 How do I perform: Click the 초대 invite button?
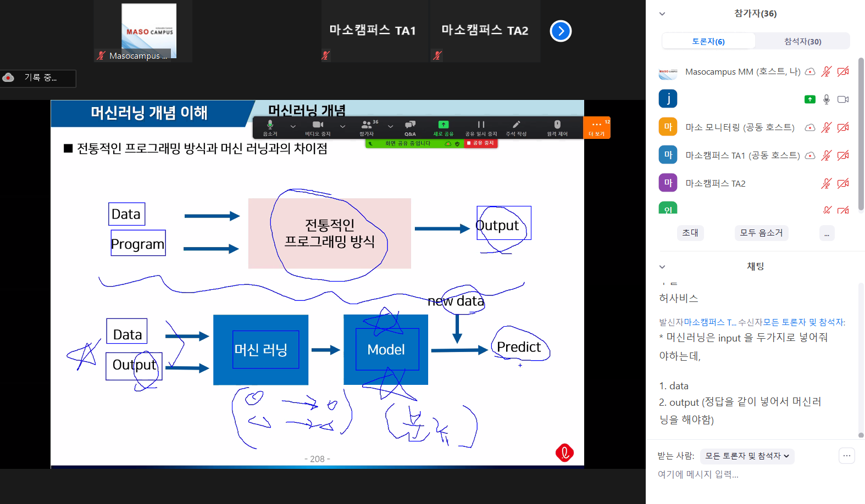pos(690,233)
